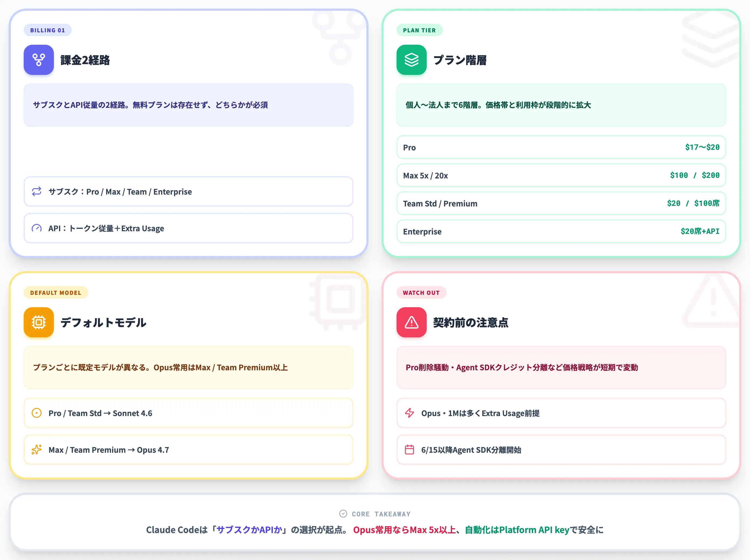Image resolution: width=750 pixels, height=560 pixels.
Task: Click the Team Std / Premium plan name
Action: [x=440, y=203]
